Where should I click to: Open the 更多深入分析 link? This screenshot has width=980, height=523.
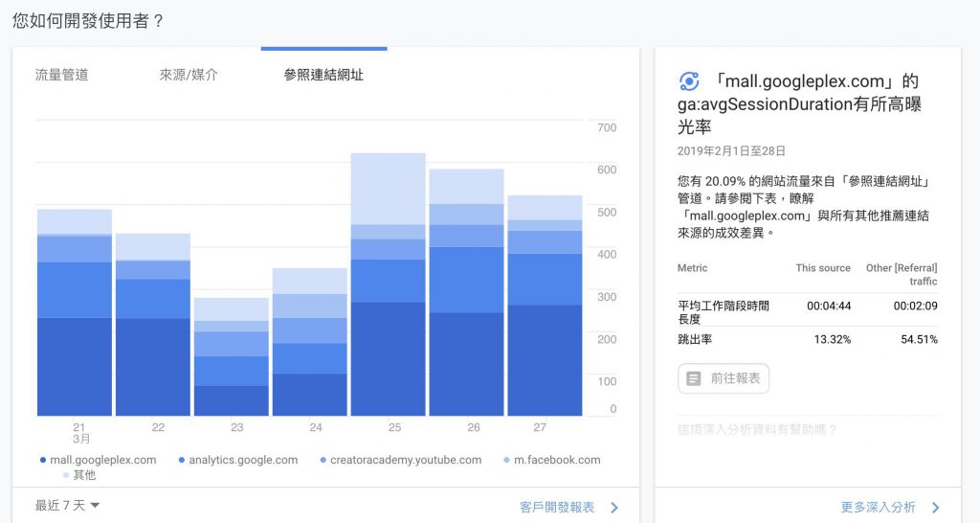click(878, 507)
